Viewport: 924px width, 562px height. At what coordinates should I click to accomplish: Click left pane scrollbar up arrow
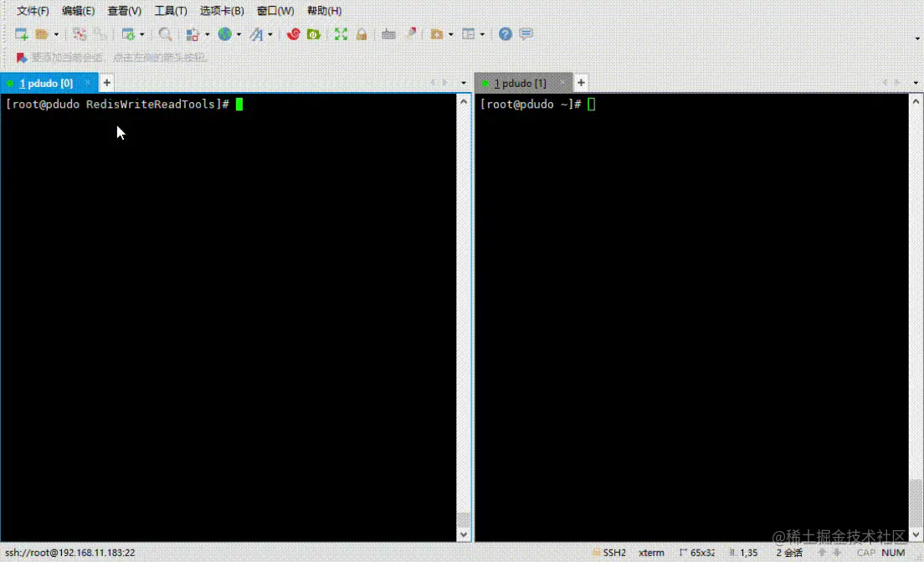click(x=464, y=101)
